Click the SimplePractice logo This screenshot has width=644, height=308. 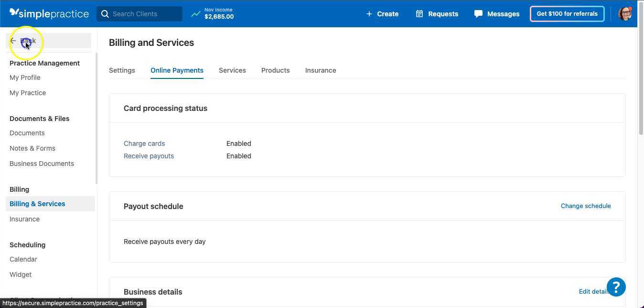point(48,13)
